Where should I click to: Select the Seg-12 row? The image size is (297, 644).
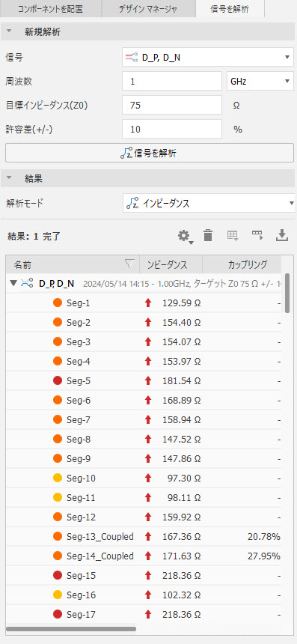[x=144, y=517]
